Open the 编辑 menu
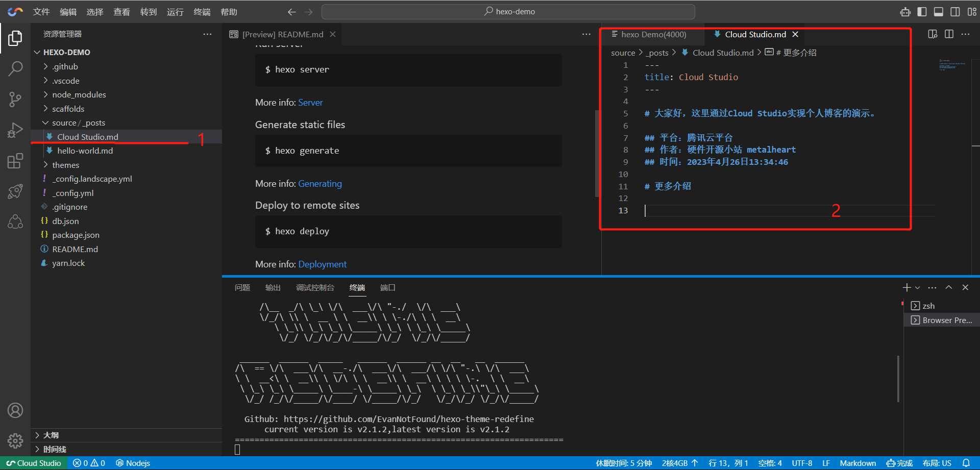This screenshot has height=470, width=980. [68, 12]
